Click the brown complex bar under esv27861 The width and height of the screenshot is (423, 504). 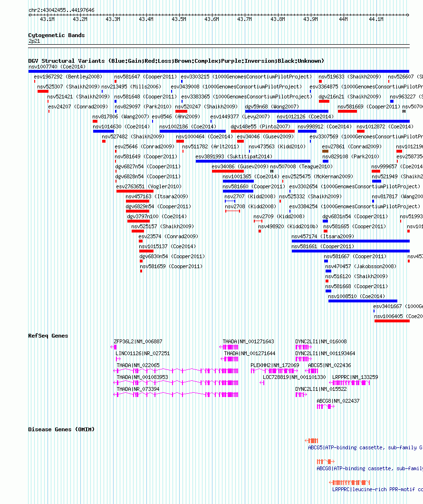(326, 151)
